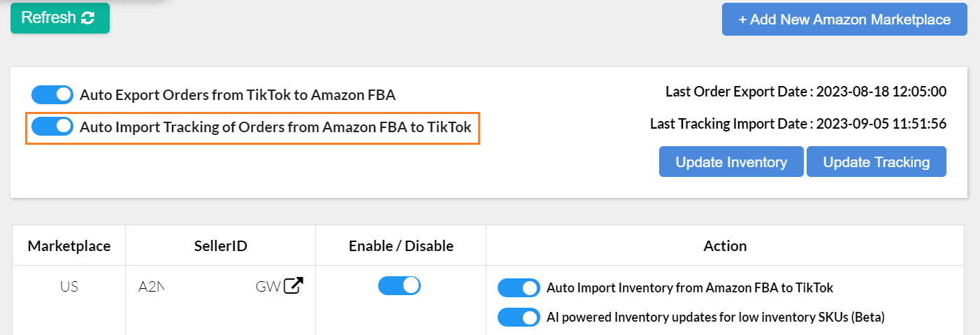980x335 pixels.
Task: Click the Last Tracking Import Date text
Action: click(798, 124)
